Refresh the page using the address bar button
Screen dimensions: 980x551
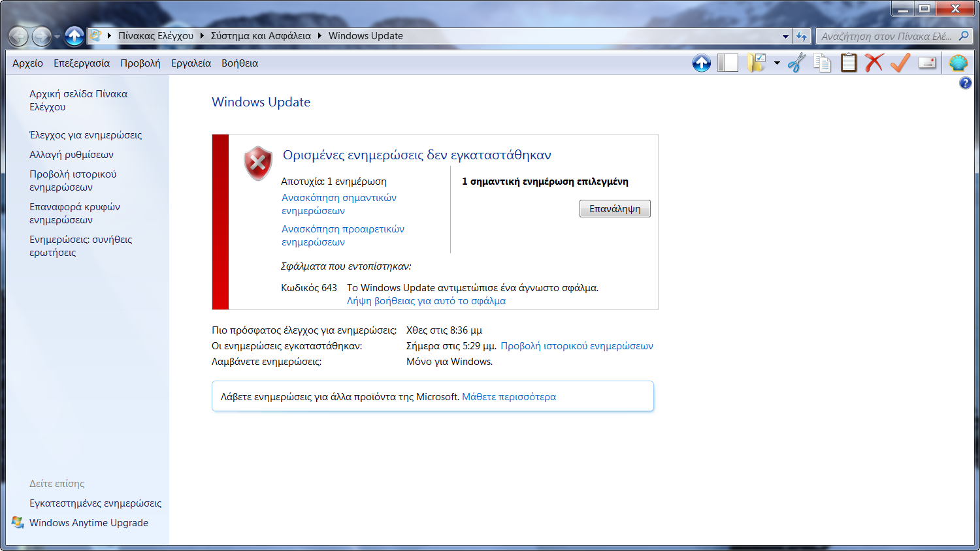click(x=802, y=37)
